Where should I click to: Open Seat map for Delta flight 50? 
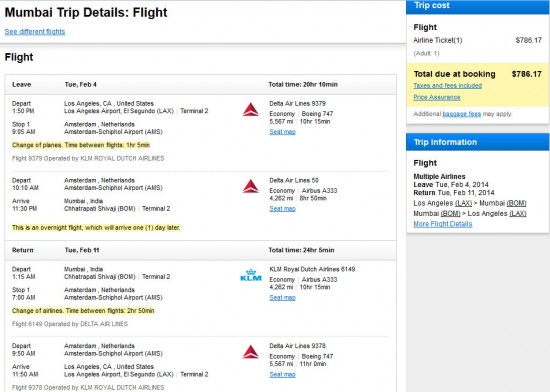coord(282,209)
